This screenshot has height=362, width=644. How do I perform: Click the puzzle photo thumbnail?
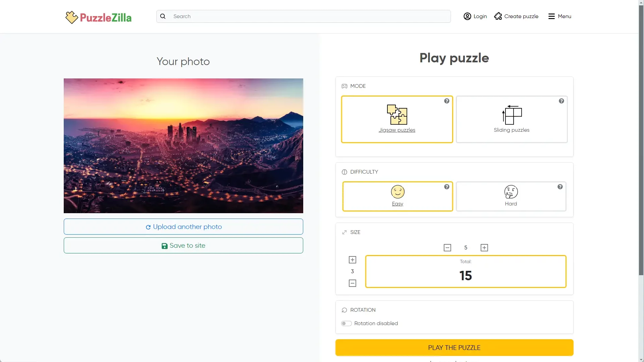coord(183,145)
